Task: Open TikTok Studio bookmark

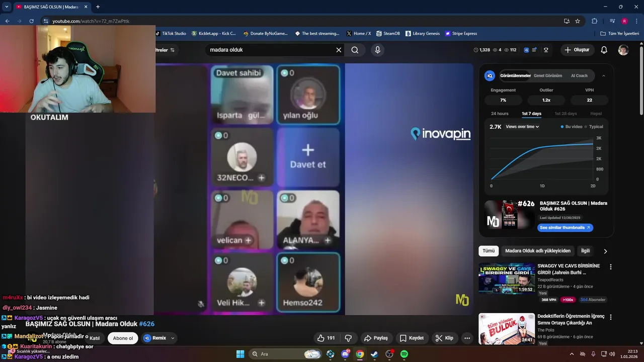Action: [x=171, y=34]
